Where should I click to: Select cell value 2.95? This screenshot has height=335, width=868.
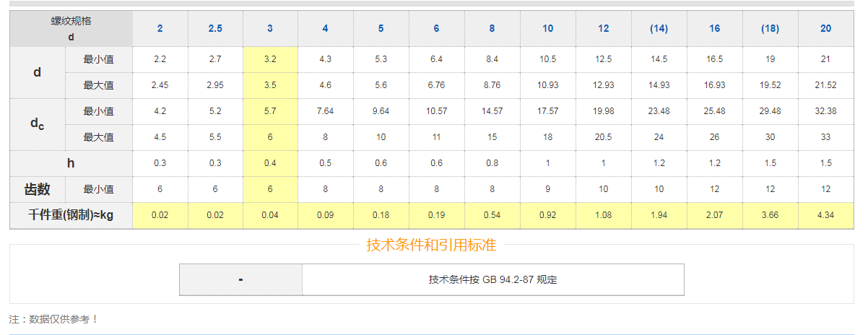pos(215,85)
